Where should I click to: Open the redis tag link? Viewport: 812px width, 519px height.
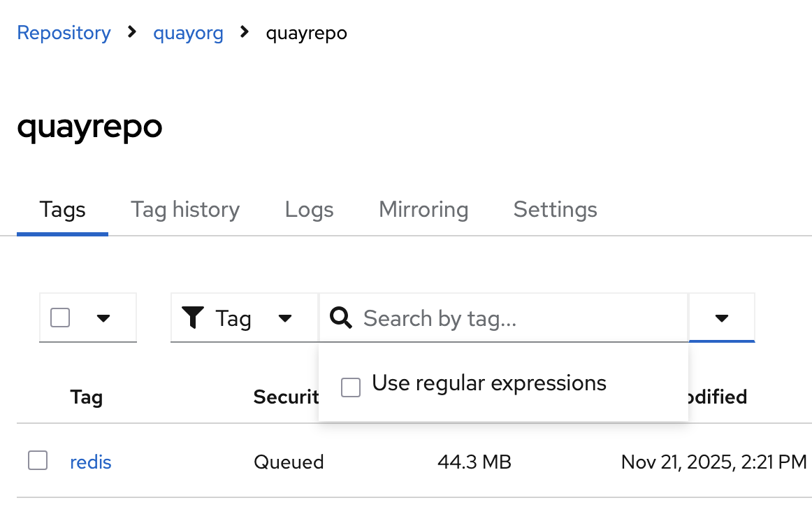pos(91,462)
